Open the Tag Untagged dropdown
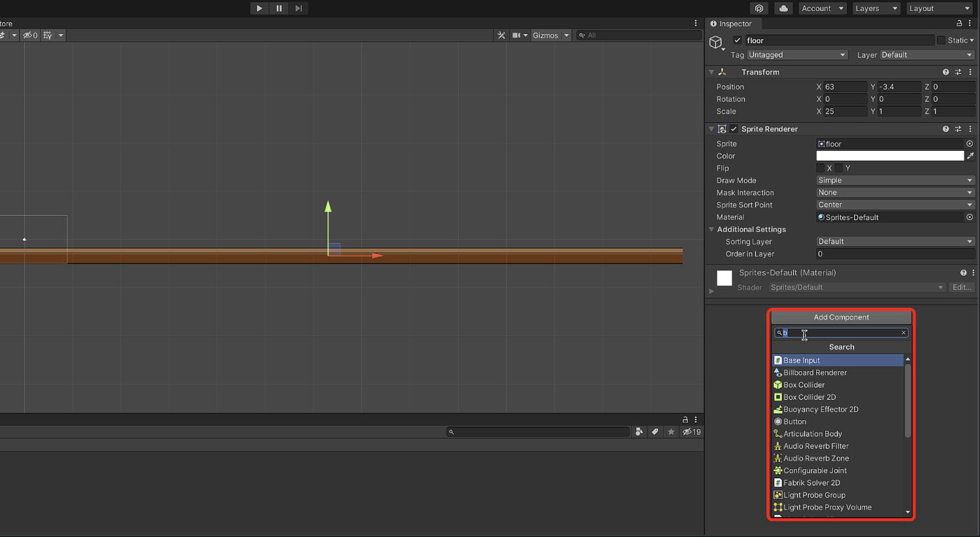This screenshot has width=980, height=537. tap(797, 55)
